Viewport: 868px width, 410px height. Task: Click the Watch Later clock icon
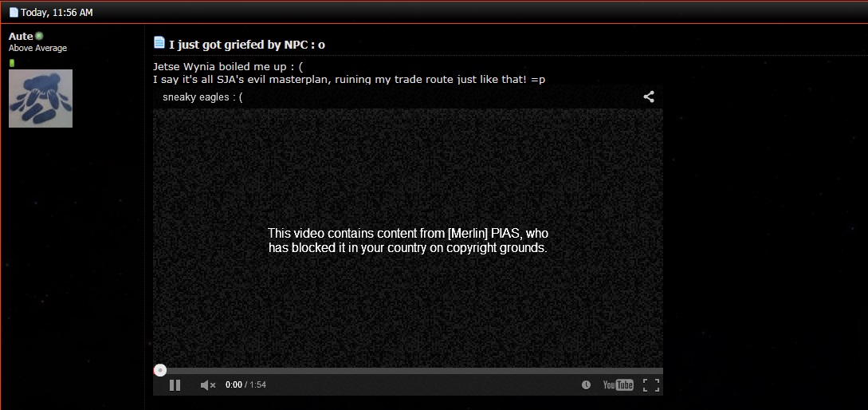coord(586,384)
